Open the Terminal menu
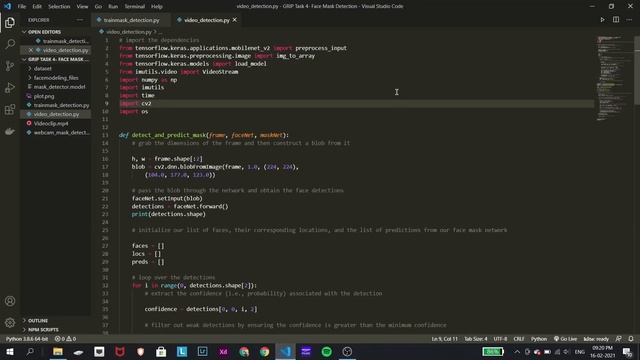This screenshot has height=360, width=640. tap(135, 7)
